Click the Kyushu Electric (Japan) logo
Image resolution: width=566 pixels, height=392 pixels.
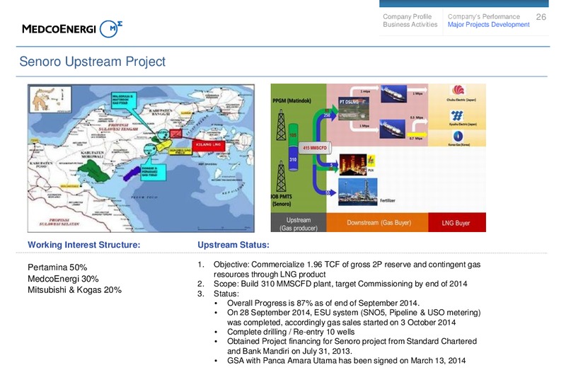[x=457, y=116]
